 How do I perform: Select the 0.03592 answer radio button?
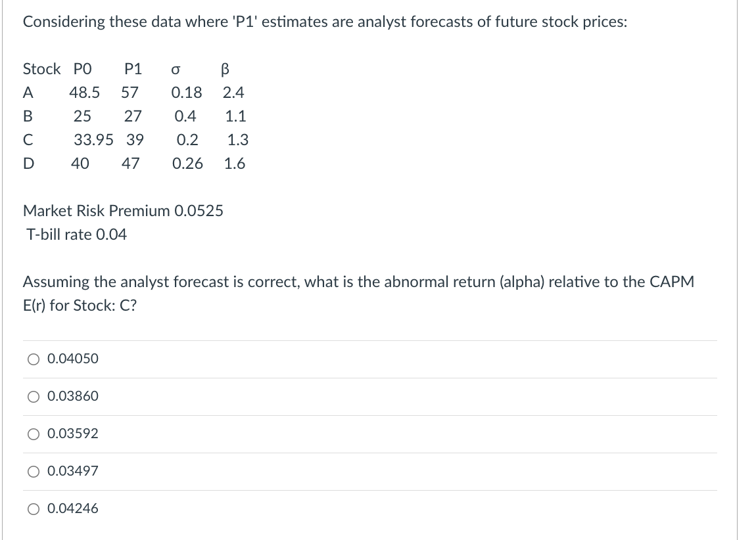(34, 434)
